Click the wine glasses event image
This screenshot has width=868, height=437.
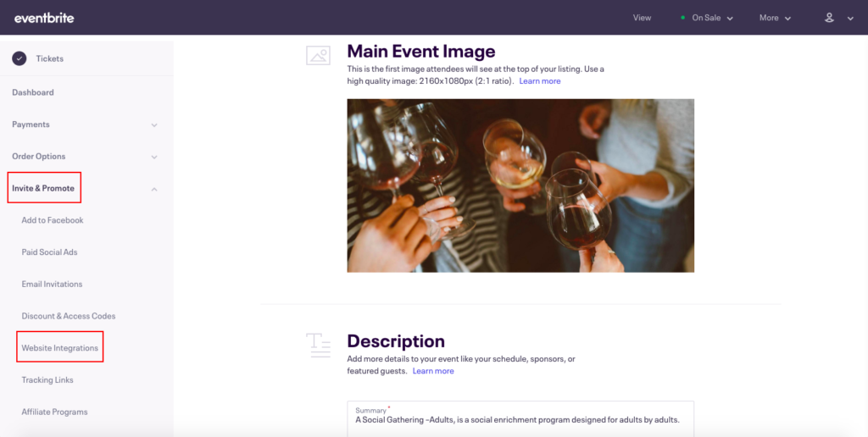pyautogui.click(x=520, y=185)
